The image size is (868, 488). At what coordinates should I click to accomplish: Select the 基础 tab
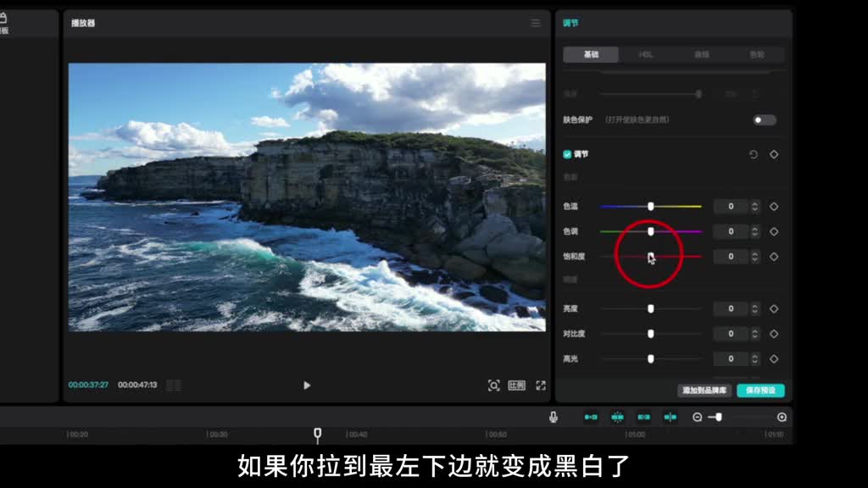coord(591,54)
